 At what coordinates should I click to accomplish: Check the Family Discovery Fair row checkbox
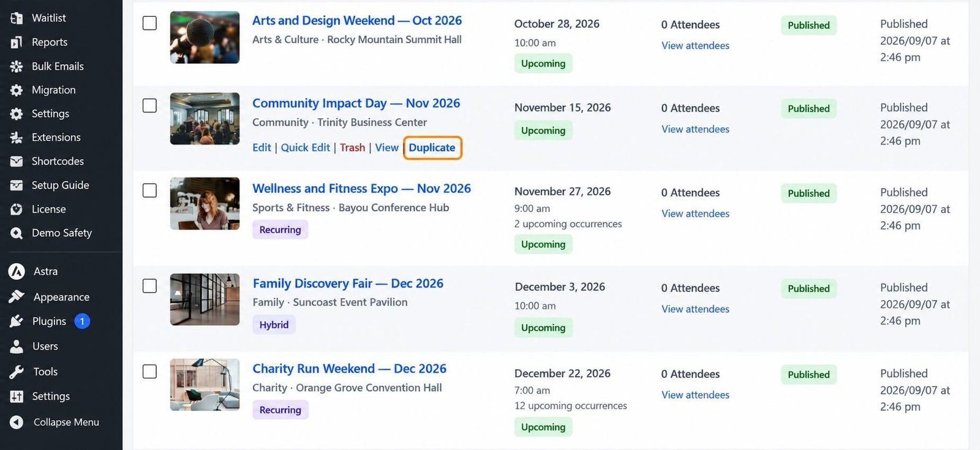(x=149, y=286)
